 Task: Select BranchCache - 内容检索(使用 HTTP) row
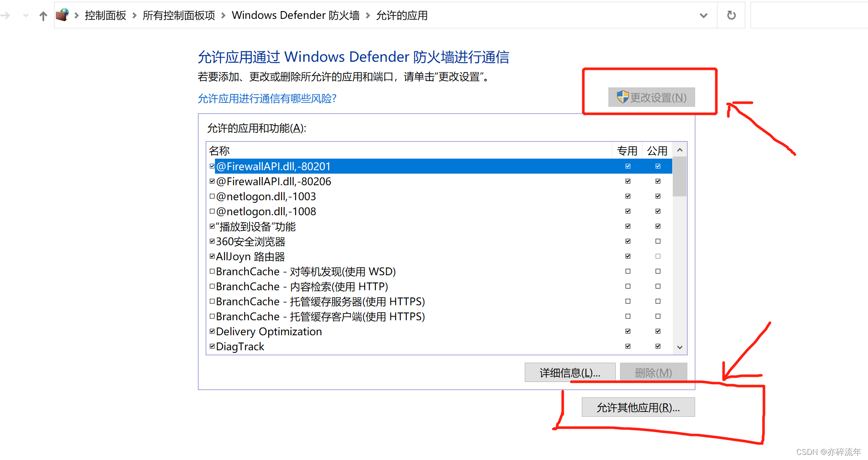tap(439, 286)
